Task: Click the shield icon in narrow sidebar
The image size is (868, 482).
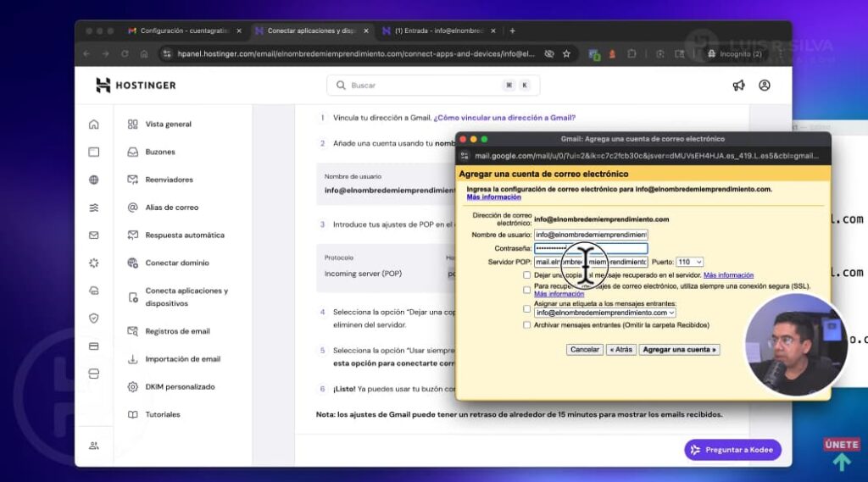Action: 93,319
